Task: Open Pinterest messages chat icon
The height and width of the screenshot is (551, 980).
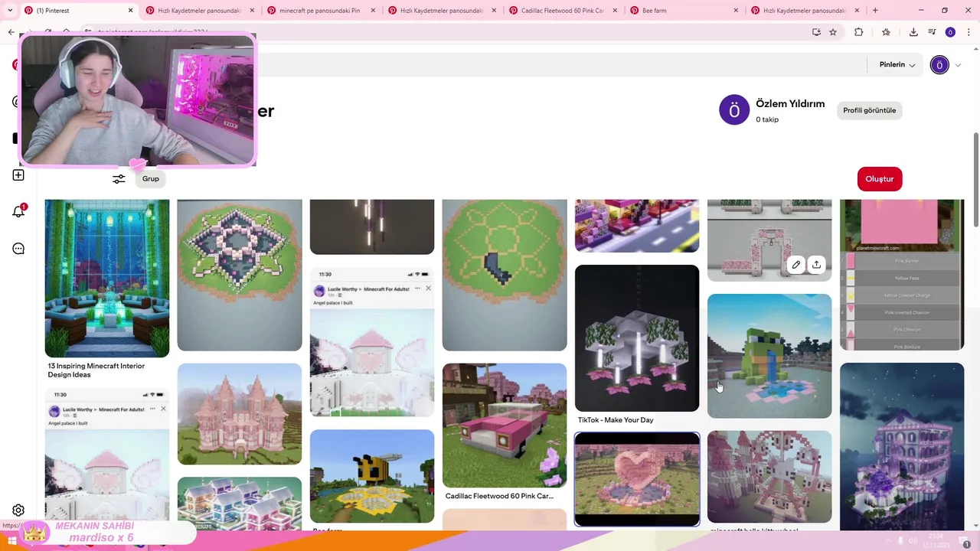Action: (18, 249)
